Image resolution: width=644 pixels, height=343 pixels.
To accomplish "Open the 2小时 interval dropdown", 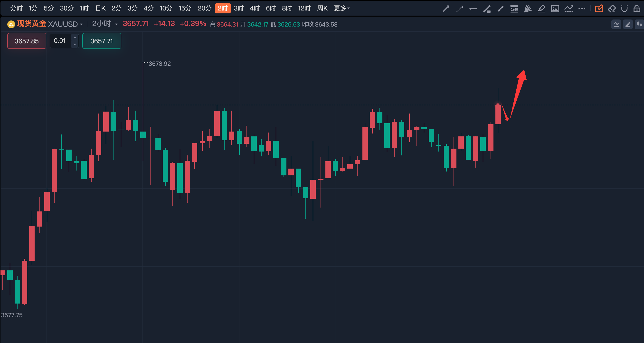I will 105,24.
